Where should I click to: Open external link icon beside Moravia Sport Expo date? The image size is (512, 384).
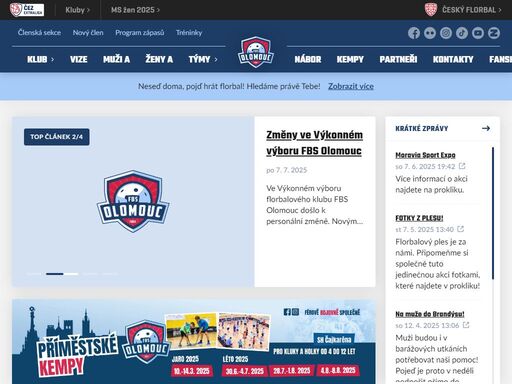click(x=462, y=166)
